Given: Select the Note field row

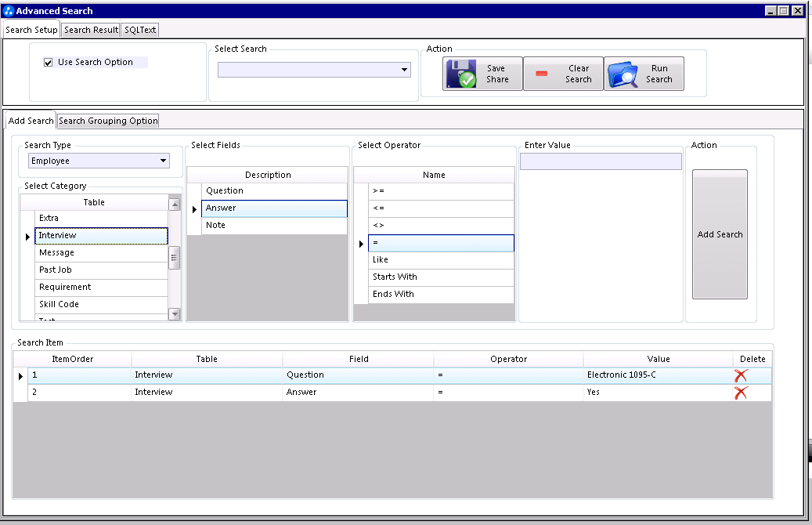Looking at the screenshot, I should click(275, 226).
